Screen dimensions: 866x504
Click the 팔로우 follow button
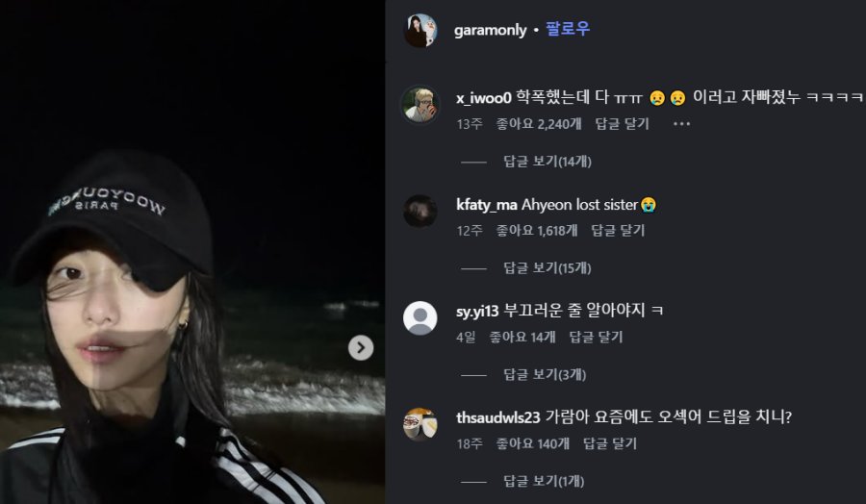(x=568, y=30)
